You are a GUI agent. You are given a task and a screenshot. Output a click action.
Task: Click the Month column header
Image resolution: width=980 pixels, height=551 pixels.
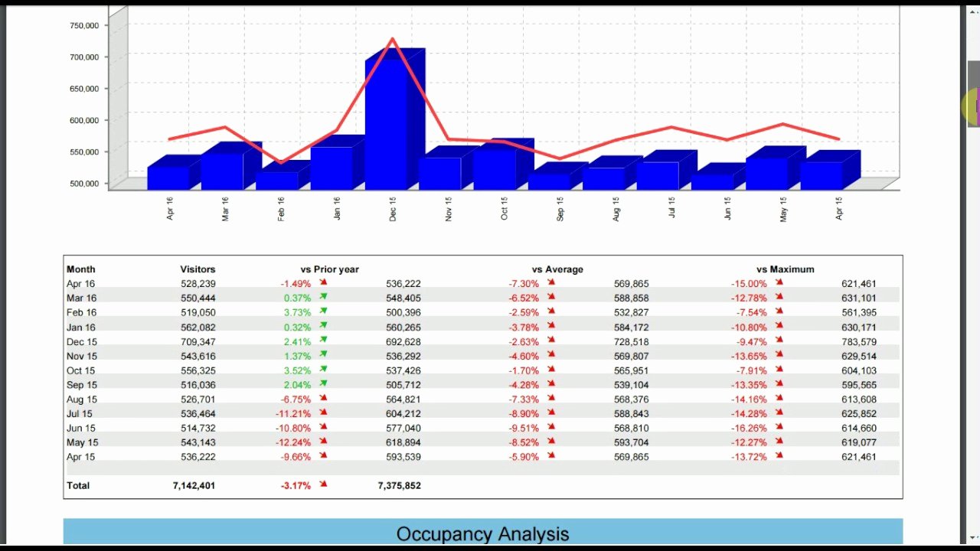81,269
